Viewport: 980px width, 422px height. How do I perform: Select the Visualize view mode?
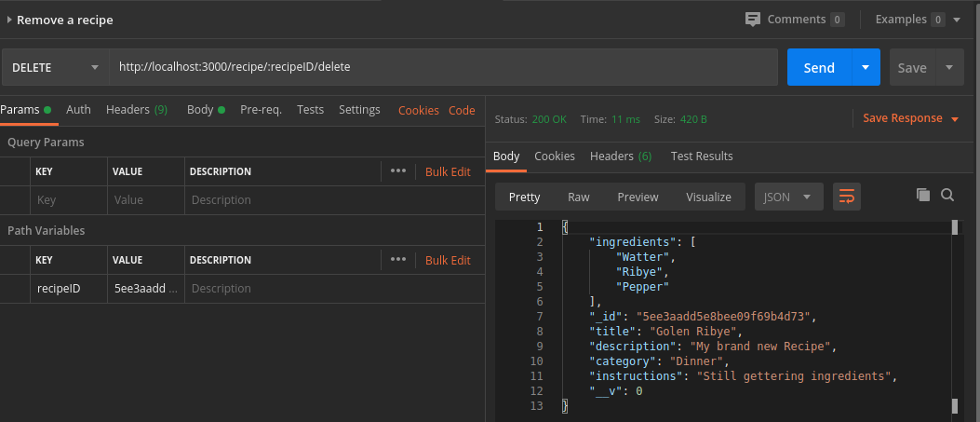pos(709,197)
